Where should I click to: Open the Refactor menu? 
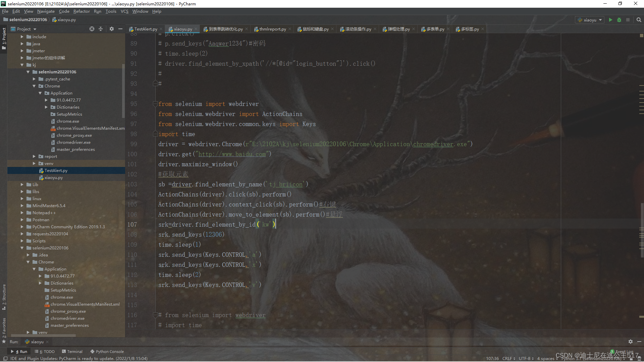click(x=82, y=11)
